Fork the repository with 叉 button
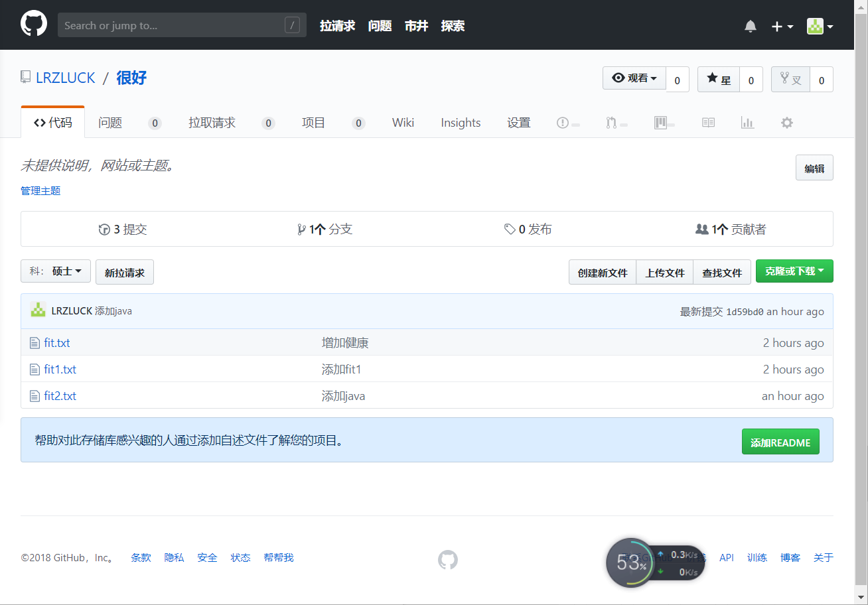The height and width of the screenshot is (605, 868). 790,80
